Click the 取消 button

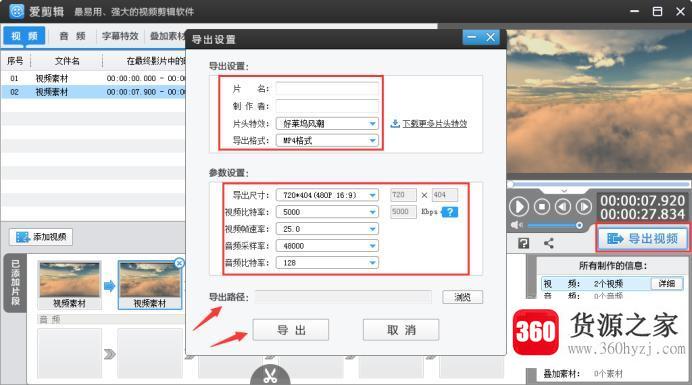point(401,330)
